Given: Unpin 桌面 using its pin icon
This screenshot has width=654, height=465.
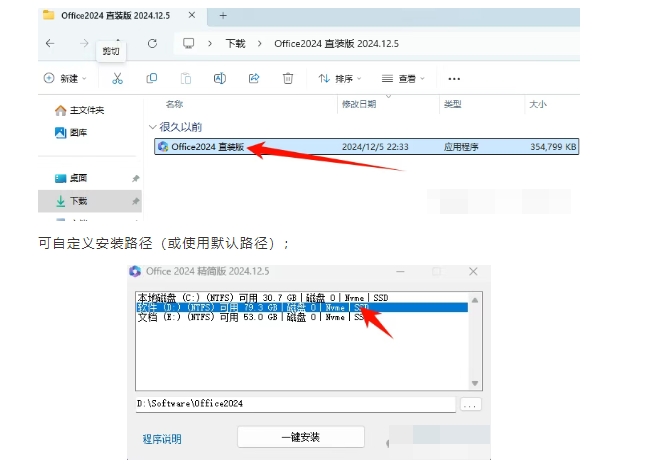Looking at the screenshot, I should (136, 178).
